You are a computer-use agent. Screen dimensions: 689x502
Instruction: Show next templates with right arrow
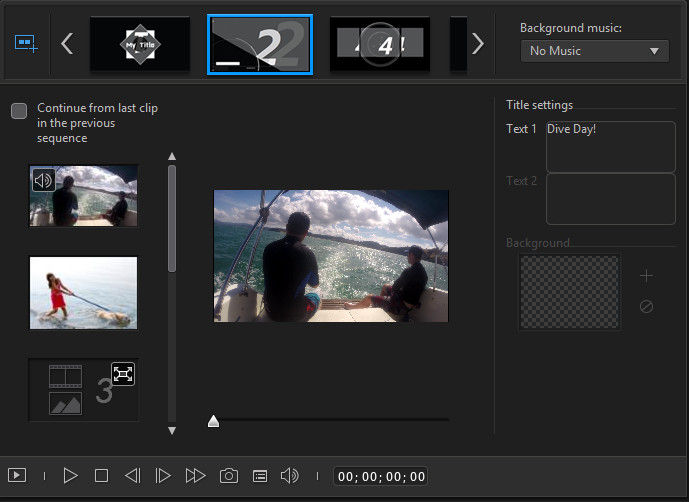(x=478, y=44)
